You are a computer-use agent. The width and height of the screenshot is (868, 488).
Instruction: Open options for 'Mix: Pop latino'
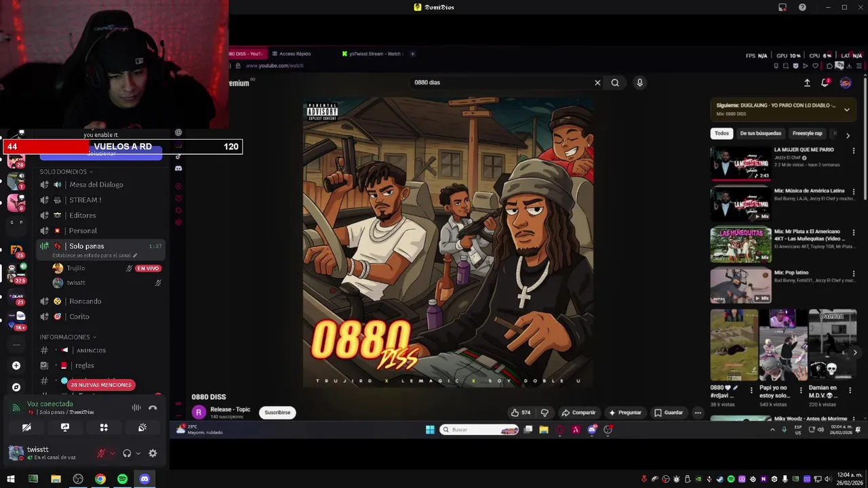pos(853,273)
